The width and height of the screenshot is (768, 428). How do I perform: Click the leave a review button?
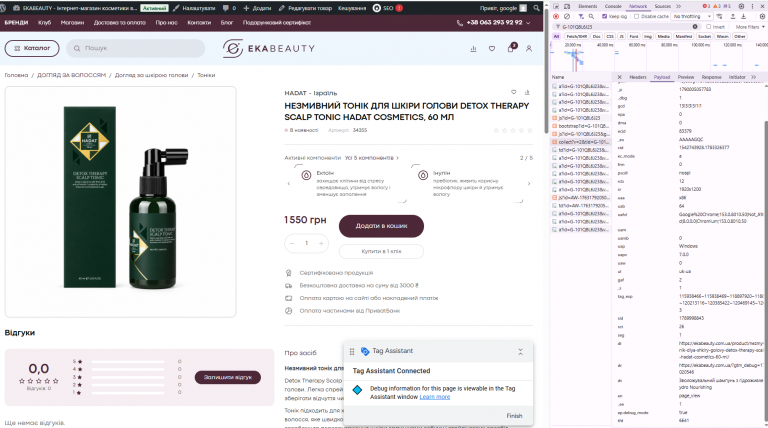click(x=228, y=377)
